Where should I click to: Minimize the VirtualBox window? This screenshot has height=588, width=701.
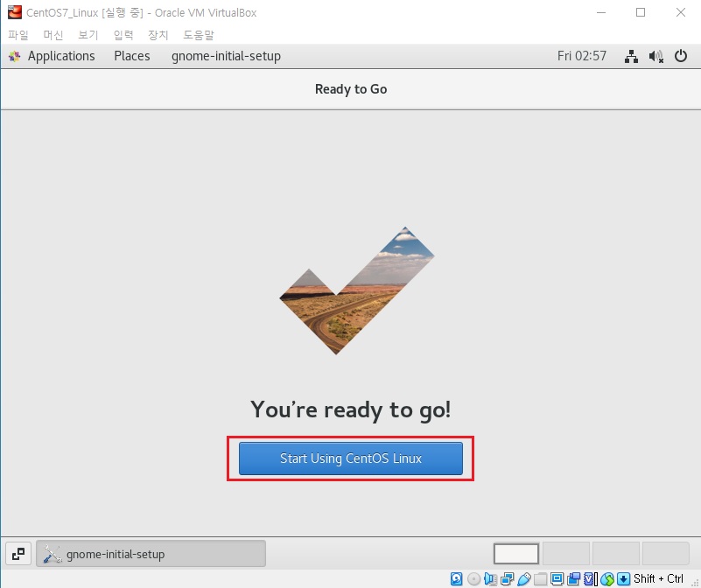(601, 12)
